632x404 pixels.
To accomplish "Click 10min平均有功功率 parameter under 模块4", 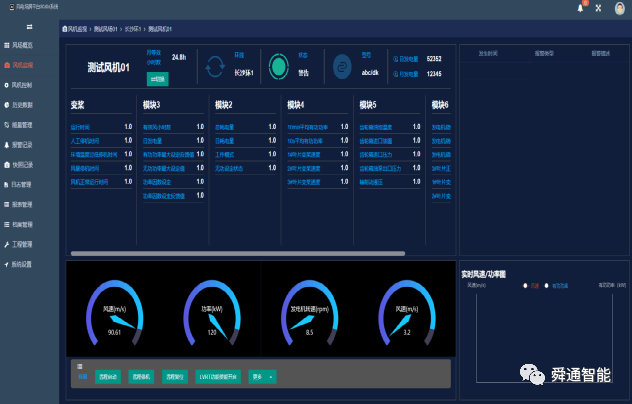I will click(308, 127).
